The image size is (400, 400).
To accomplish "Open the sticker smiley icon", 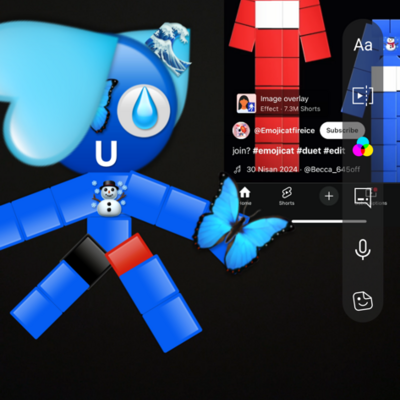I will click(x=363, y=301).
